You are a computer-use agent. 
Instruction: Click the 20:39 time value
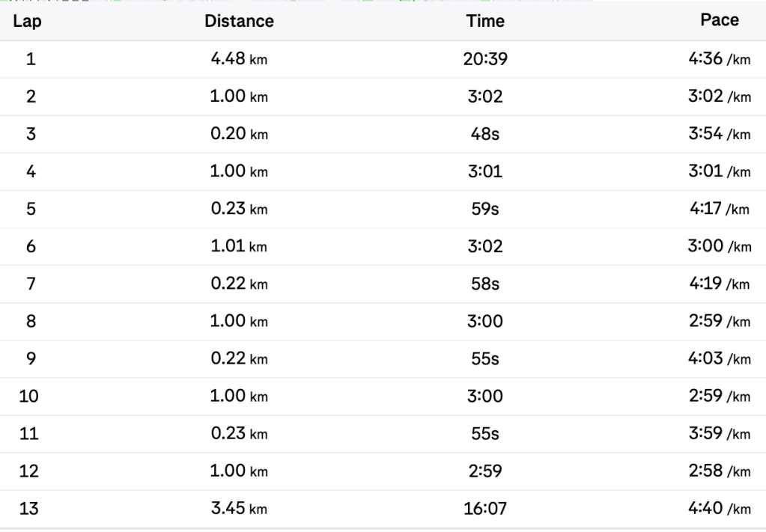click(x=485, y=59)
